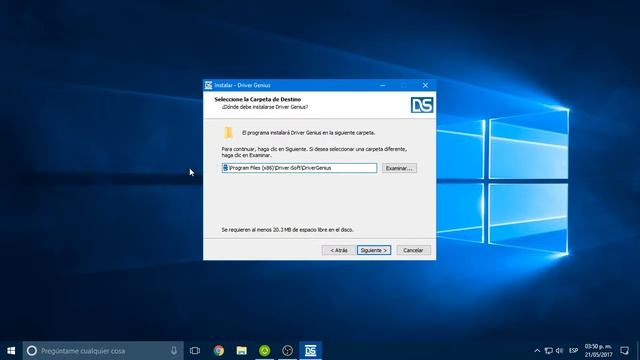This screenshot has width=640, height=360.
Task: Click the DS logo in installer header
Action: click(422, 105)
